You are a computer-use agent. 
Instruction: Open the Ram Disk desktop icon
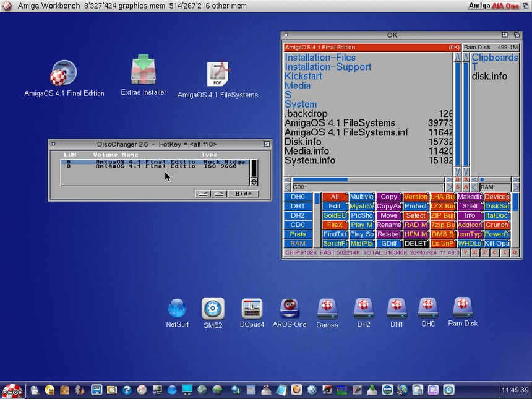point(463,307)
